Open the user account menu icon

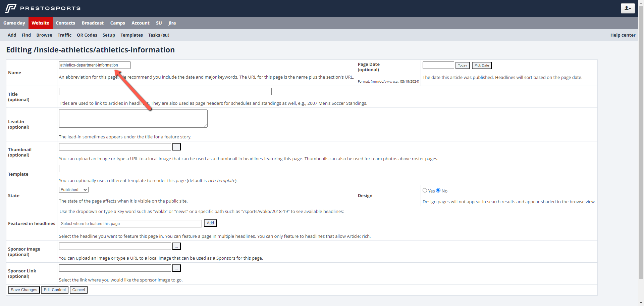click(628, 8)
